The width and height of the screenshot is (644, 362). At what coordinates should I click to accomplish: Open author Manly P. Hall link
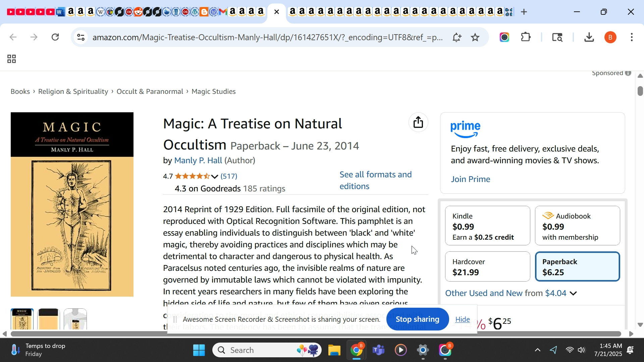198,161
